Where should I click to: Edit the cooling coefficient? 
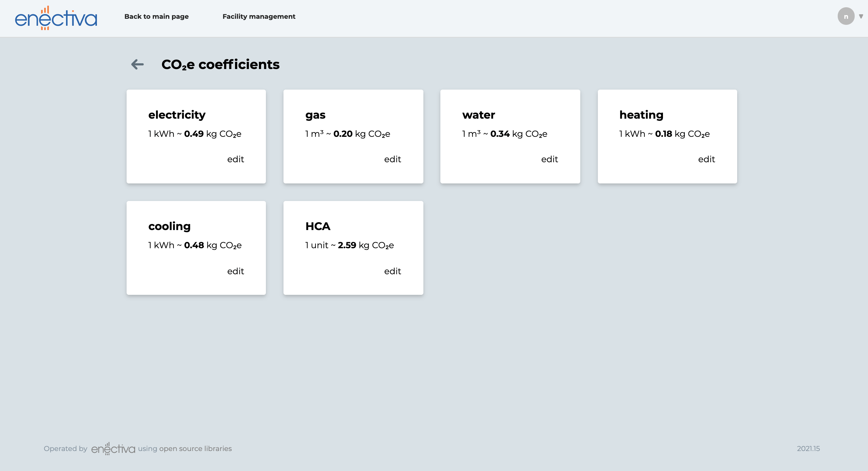click(235, 271)
